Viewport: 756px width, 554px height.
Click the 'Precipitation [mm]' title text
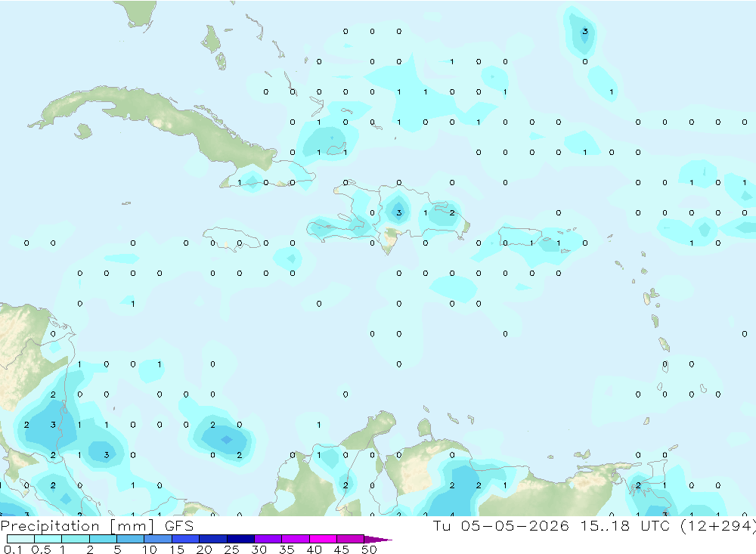coord(77,525)
